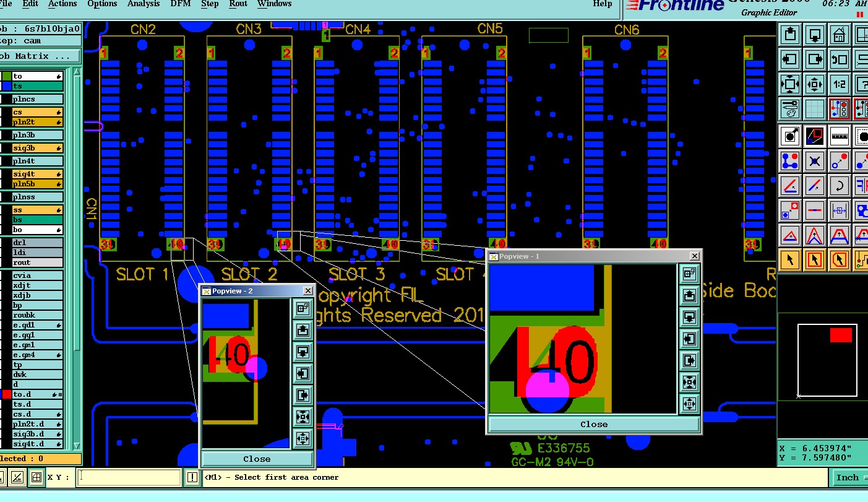Click the Options menu
The image size is (868, 502).
point(102,4)
